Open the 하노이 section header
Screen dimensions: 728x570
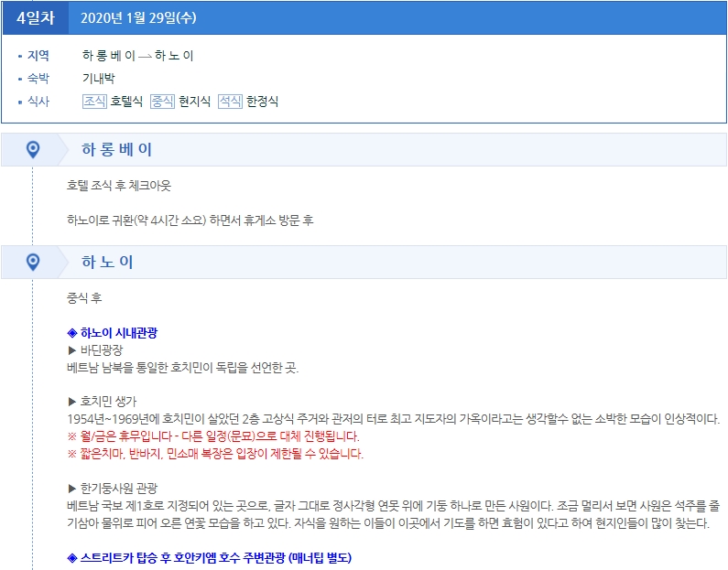click(x=107, y=263)
